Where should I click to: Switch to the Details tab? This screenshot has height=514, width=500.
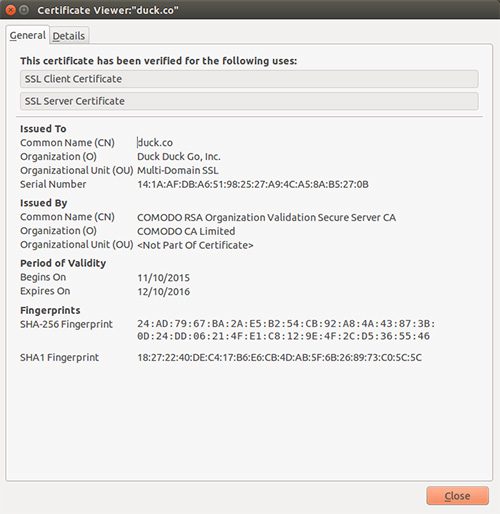(x=69, y=35)
